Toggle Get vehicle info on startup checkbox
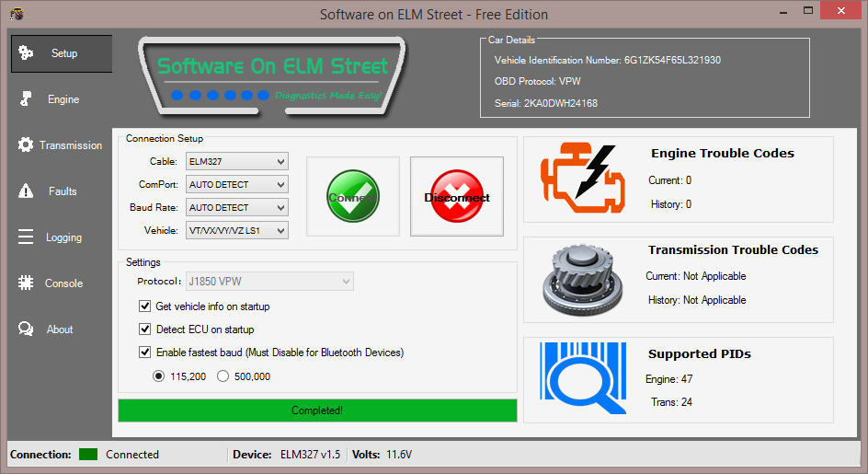Viewport: 868px width, 474px height. point(144,306)
